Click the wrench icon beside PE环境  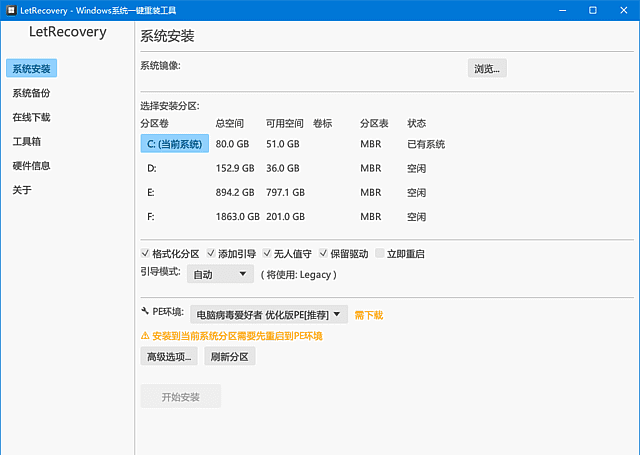tap(144, 311)
